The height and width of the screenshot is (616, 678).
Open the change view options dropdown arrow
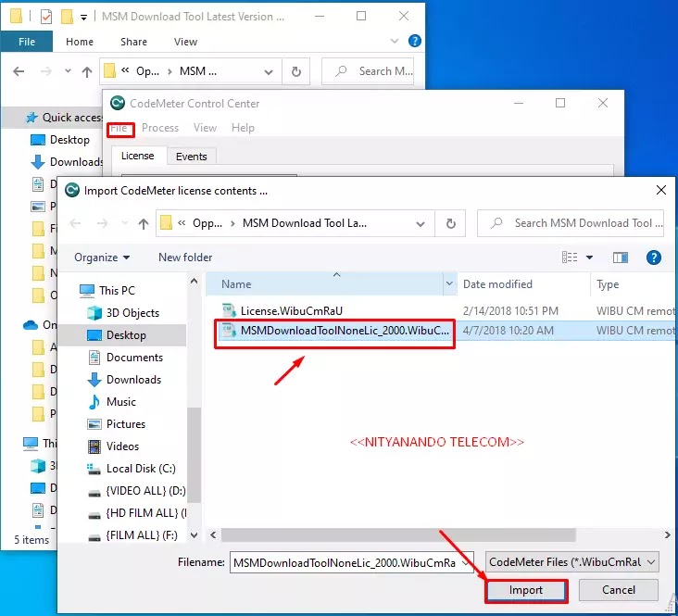coord(589,258)
